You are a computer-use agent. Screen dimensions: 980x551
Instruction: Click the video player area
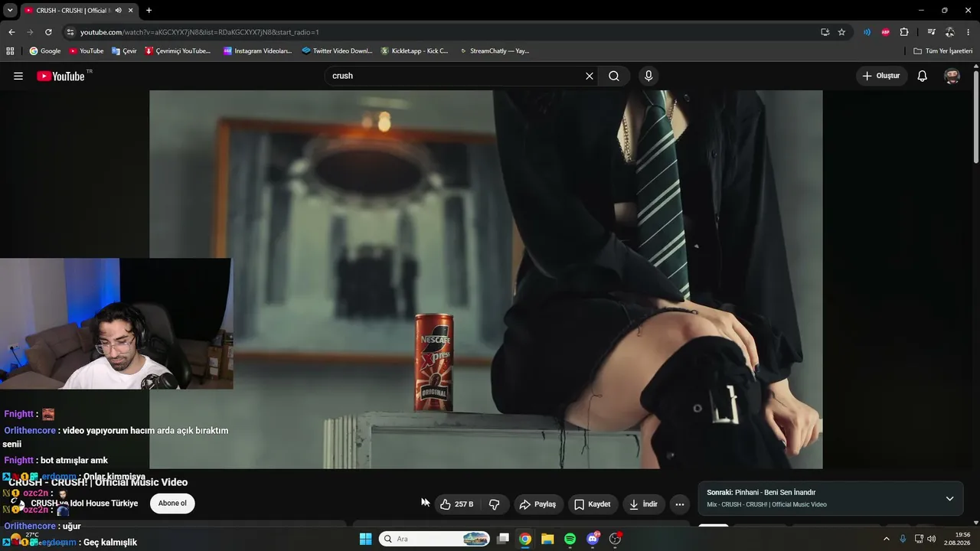485,279
